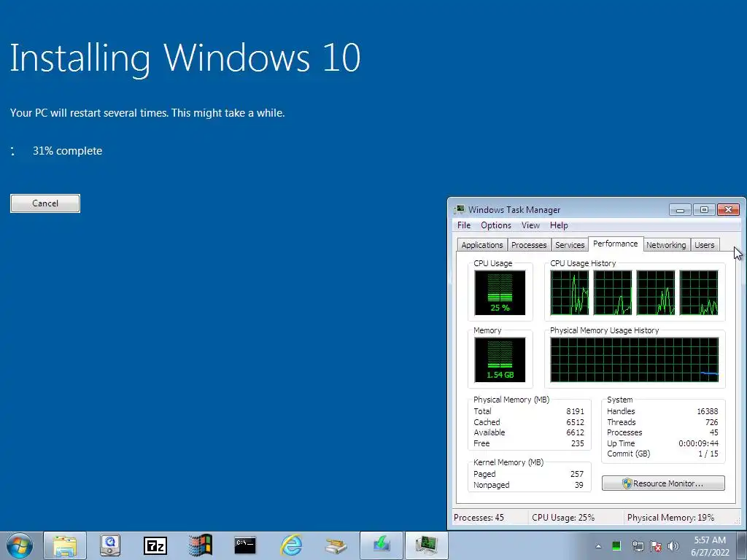The height and width of the screenshot is (560, 747).
Task: Open the Options menu in Task Manager
Action: point(495,225)
